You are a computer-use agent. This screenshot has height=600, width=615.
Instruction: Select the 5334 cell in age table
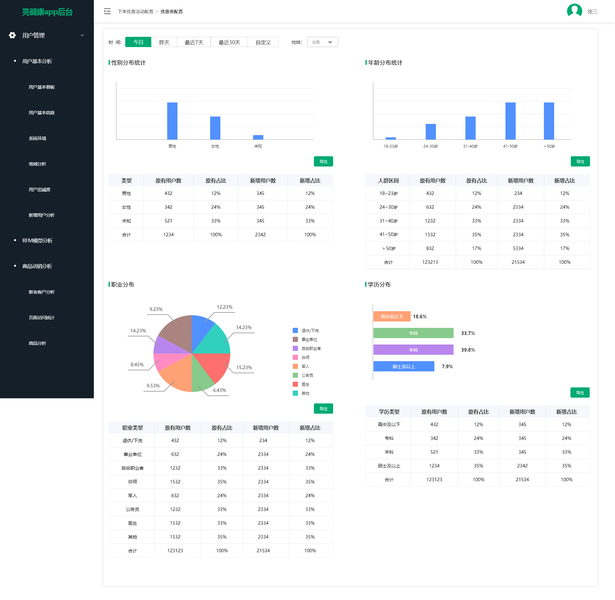click(x=518, y=248)
